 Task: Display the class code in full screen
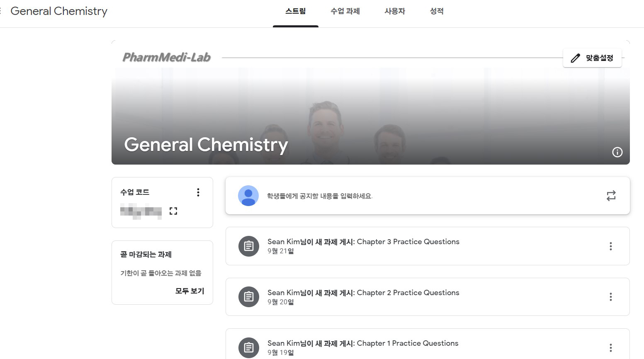click(173, 211)
